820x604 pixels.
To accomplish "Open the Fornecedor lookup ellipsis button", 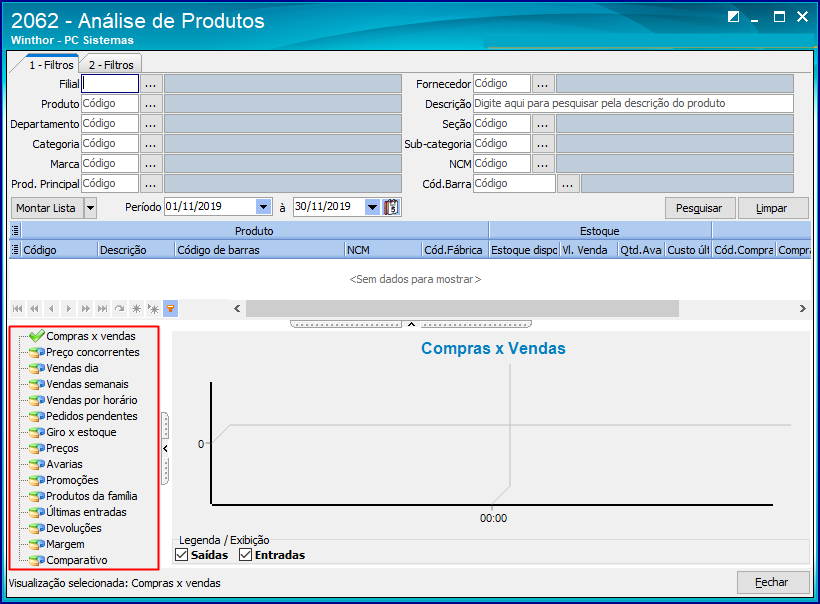I will (542, 84).
